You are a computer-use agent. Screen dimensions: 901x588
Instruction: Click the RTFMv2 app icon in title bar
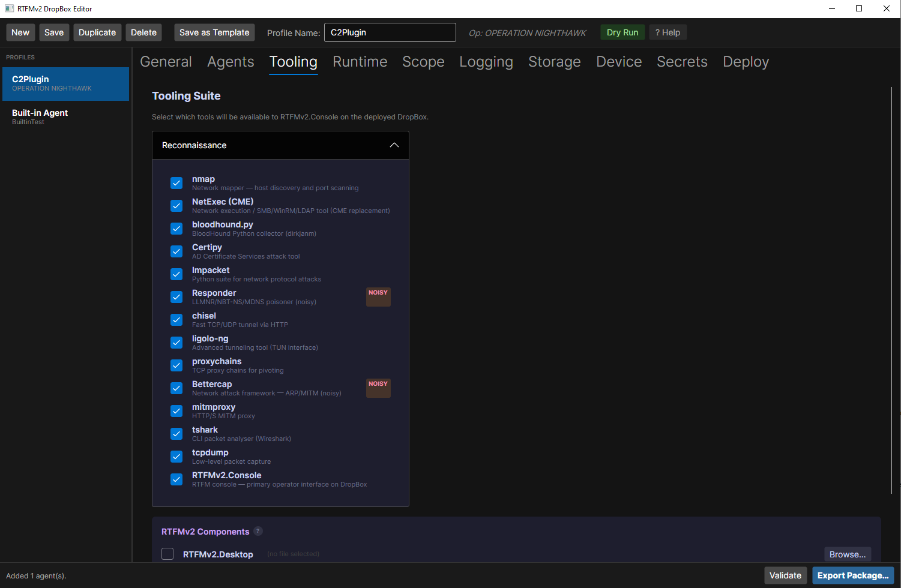pyautogui.click(x=9, y=8)
